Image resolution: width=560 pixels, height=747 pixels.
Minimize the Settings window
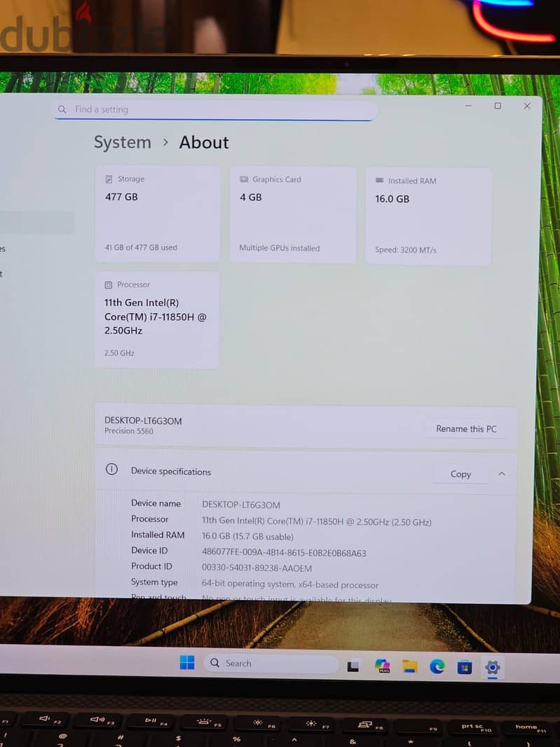click(x=468, y=105)
